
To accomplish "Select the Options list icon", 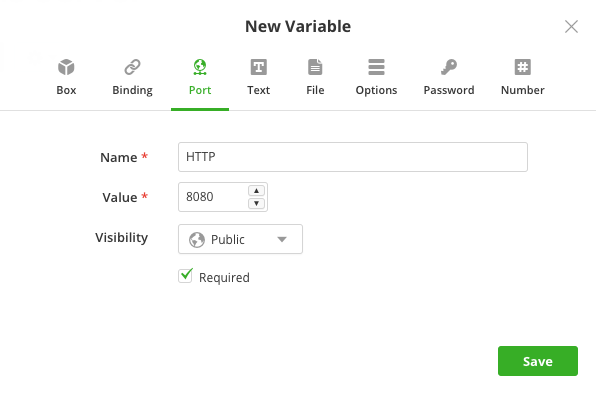I will (376, 67).
